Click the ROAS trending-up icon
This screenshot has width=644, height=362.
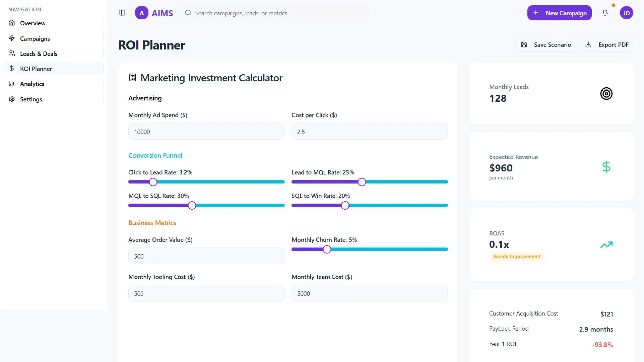(606, 245)
